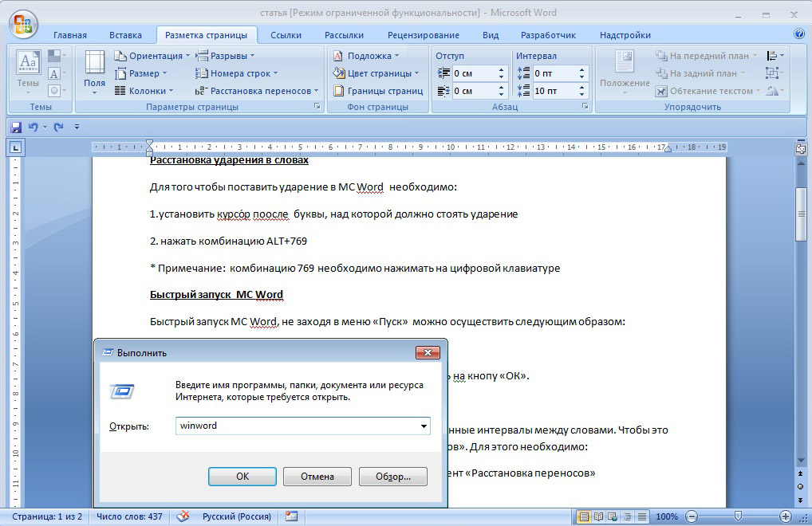Image resolution: width=812 pixels, height=526 pixels.
Task: Open theme effects in Темы group
Action: pyautogui.click(x=57, y=91)
